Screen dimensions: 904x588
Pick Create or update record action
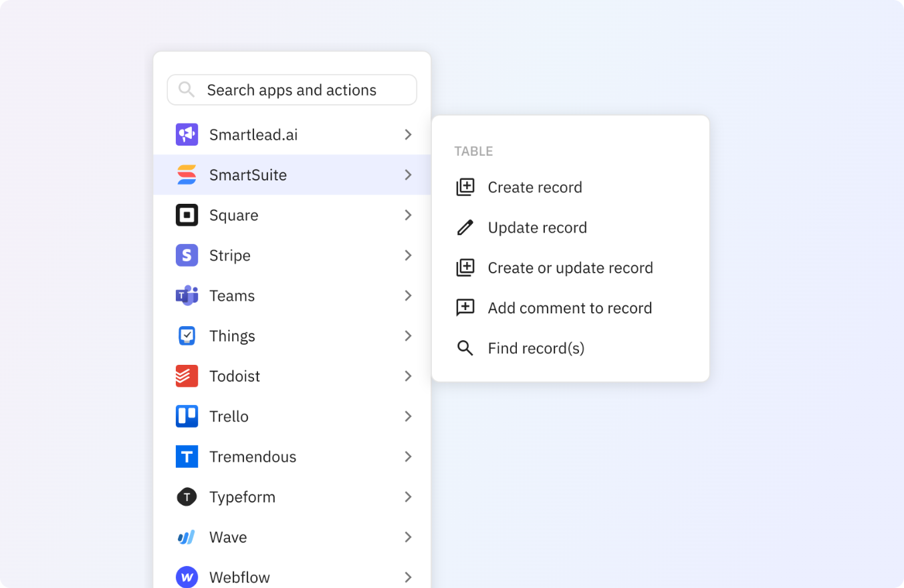tap(570, 268)
